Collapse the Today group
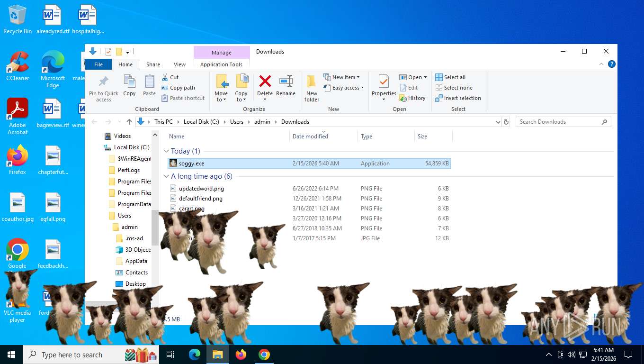The width and height of the screenshot is (644, 364). coord(166,151)
